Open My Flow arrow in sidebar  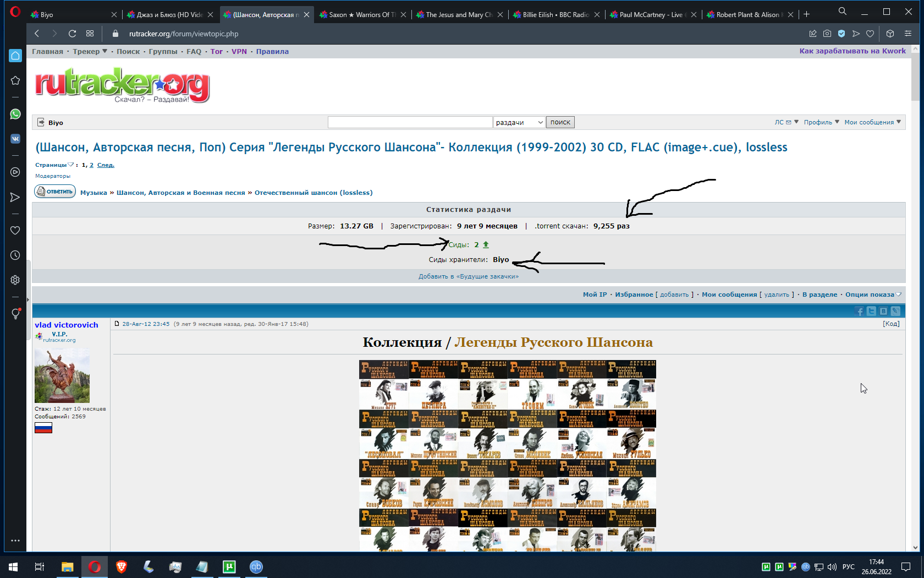[15, 197]
